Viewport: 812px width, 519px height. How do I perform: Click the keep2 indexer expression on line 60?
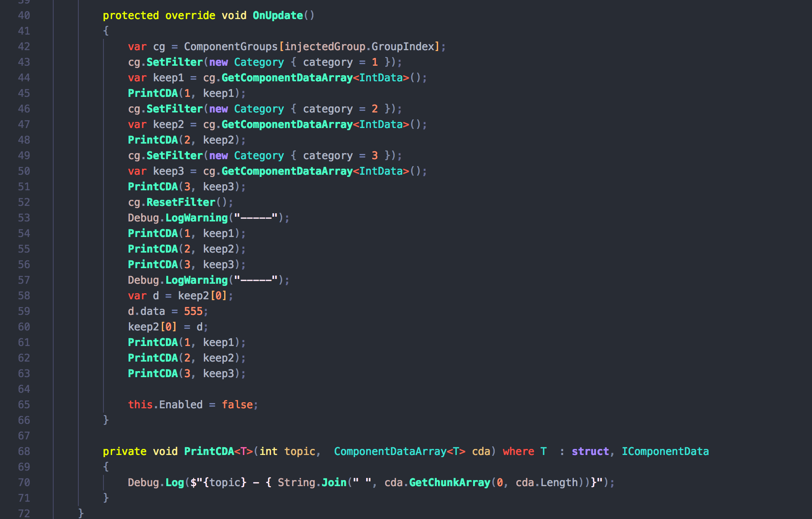(x=151, y=327)
